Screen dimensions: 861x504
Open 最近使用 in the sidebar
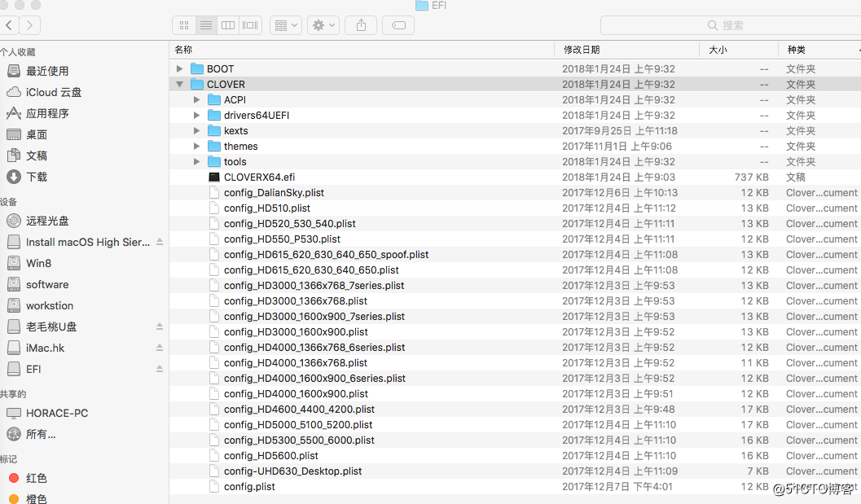[47, 71]
